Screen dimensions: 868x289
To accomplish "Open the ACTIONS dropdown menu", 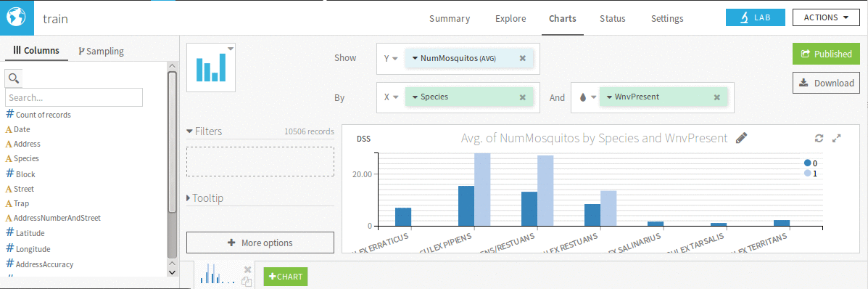I will coord(826,17).
